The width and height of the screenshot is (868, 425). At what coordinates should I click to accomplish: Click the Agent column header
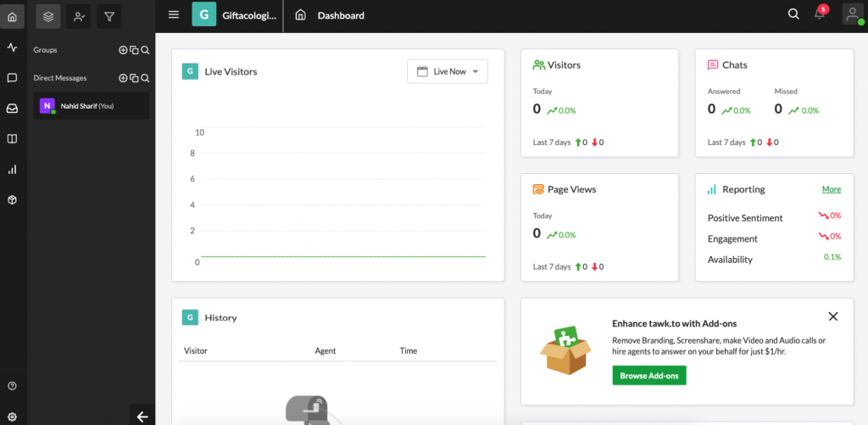pyautogui.click(x=325, y=350)
